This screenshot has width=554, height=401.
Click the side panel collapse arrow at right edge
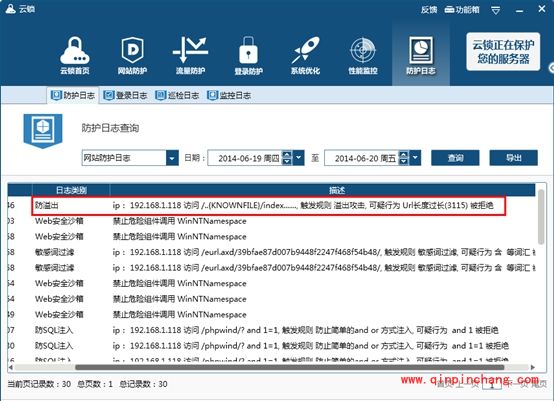click(x=551, y=68)
